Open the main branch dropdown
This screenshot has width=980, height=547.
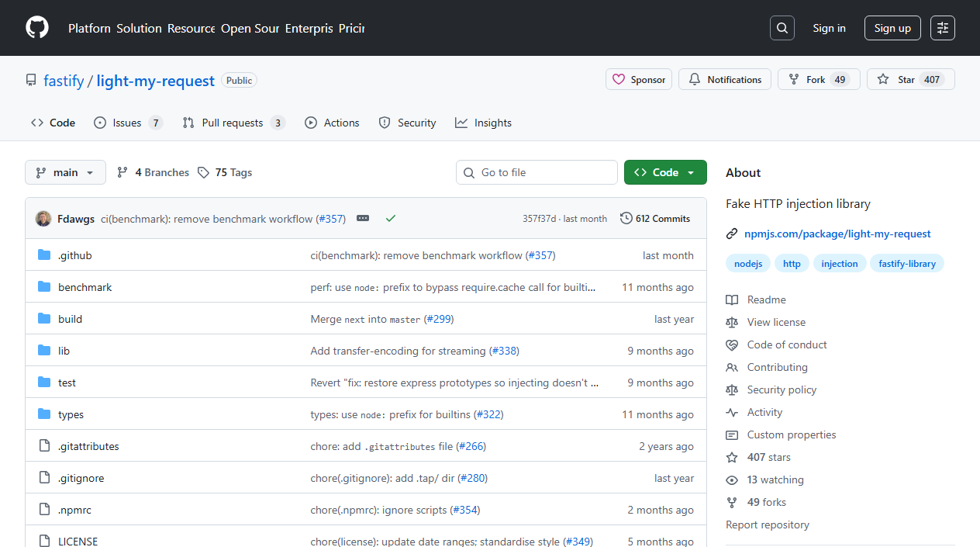65,172
